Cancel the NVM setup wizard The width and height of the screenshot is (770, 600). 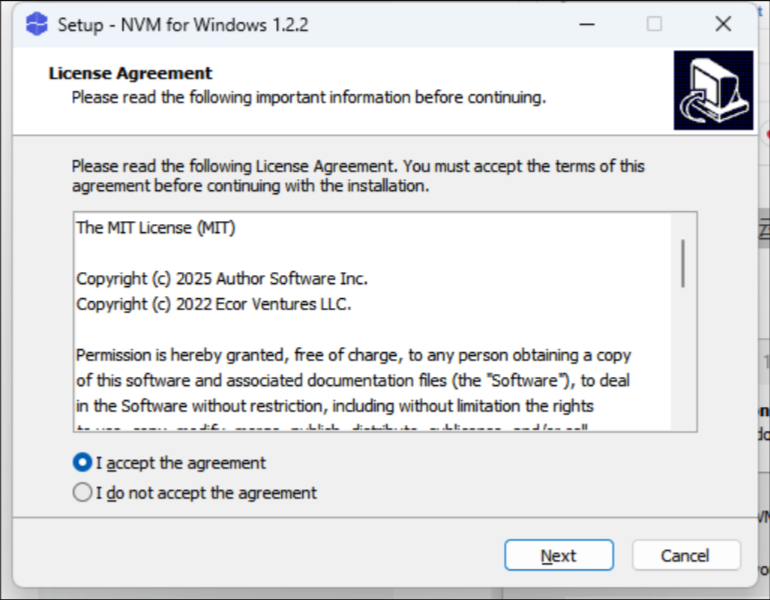coord(686,555)
